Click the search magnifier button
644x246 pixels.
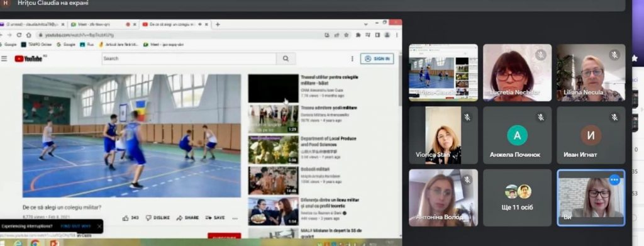pos(286,59)
